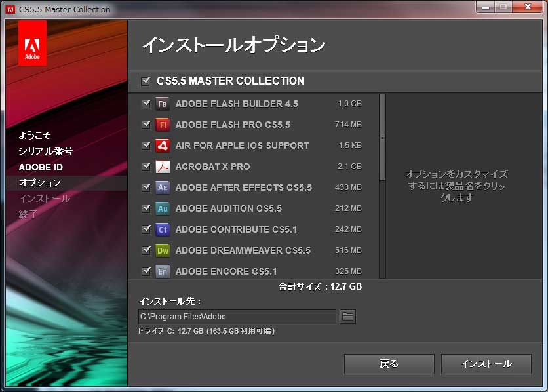This screenshot has width=548, height=392.
Task: Click the Audition Au icon
Action: (x=163, y=208)
